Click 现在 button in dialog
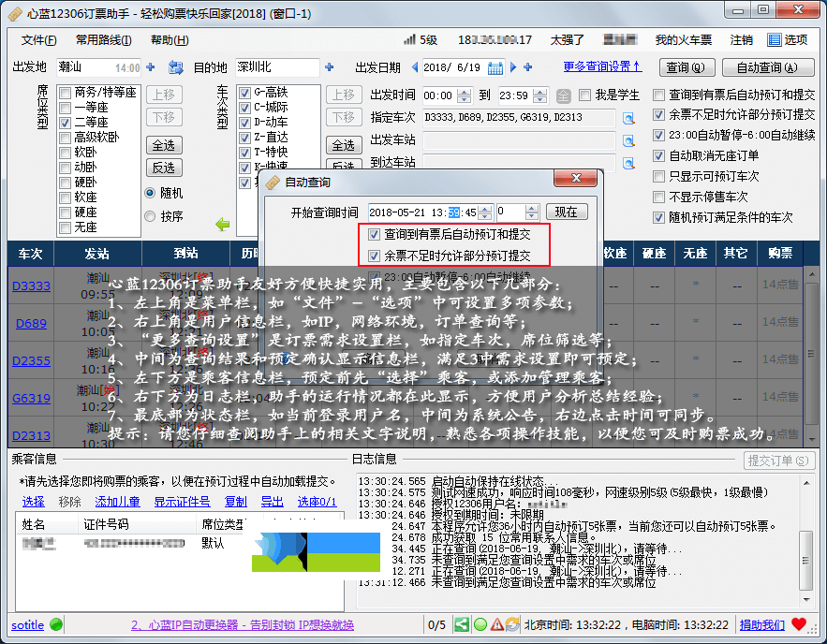 pos(567,212)
